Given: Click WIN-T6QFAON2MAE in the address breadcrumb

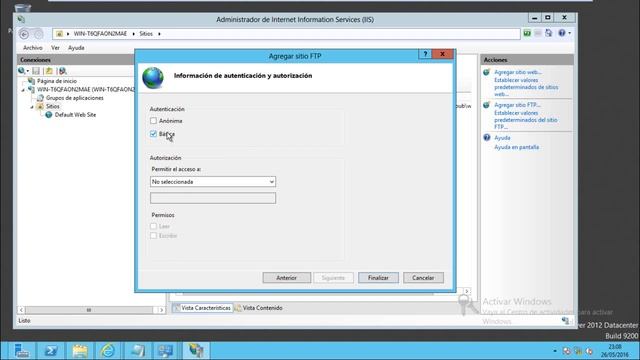Looking at the screenshot, I should (100, 33).
